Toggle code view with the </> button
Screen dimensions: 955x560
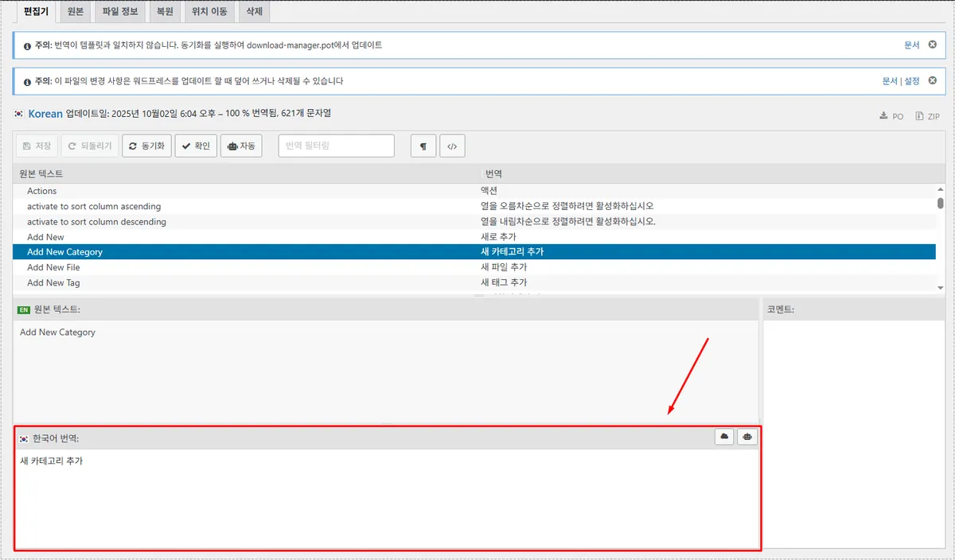[452, 146]
